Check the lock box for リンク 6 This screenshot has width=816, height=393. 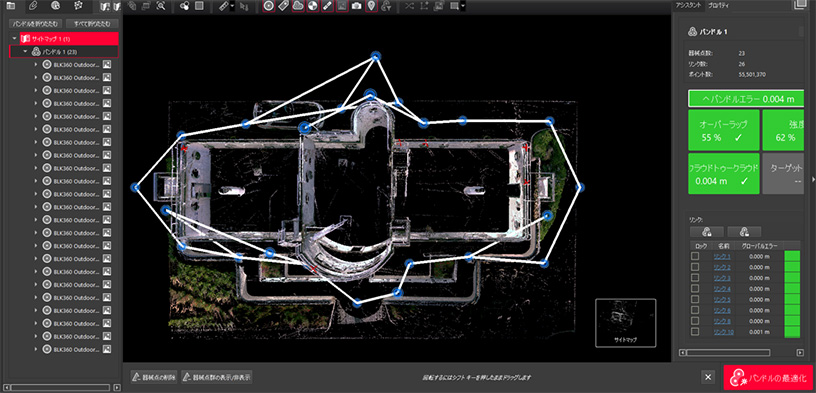(694, 310)
